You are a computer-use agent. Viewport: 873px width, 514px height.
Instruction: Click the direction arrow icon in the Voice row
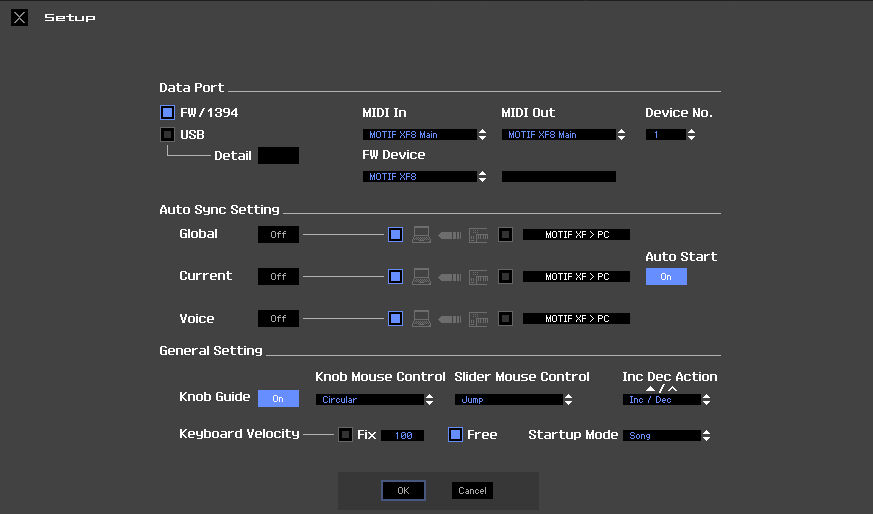point(450,319)
